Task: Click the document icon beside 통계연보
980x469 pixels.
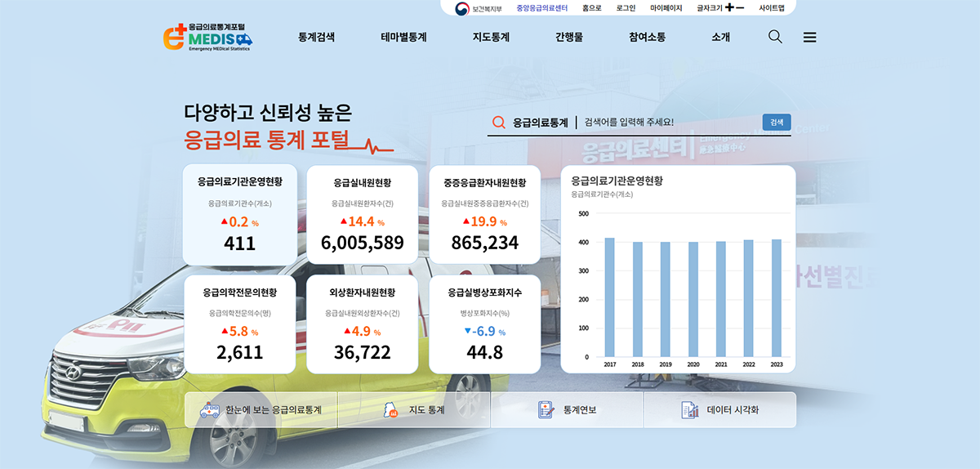Action: coord(546,410)
